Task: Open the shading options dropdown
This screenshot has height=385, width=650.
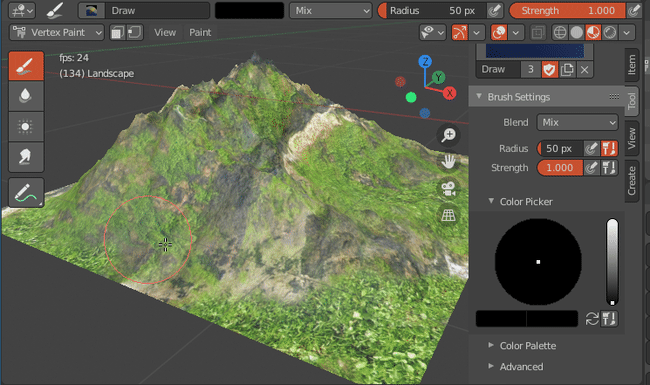Action: click(627, 32)
